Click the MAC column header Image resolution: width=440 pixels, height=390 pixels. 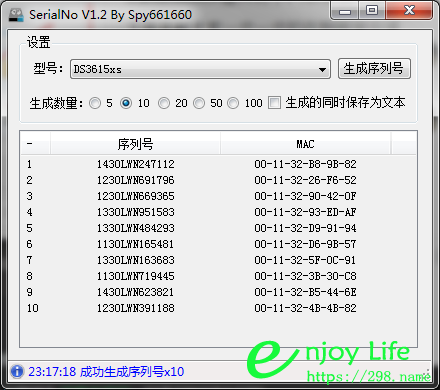coord(305,144)
